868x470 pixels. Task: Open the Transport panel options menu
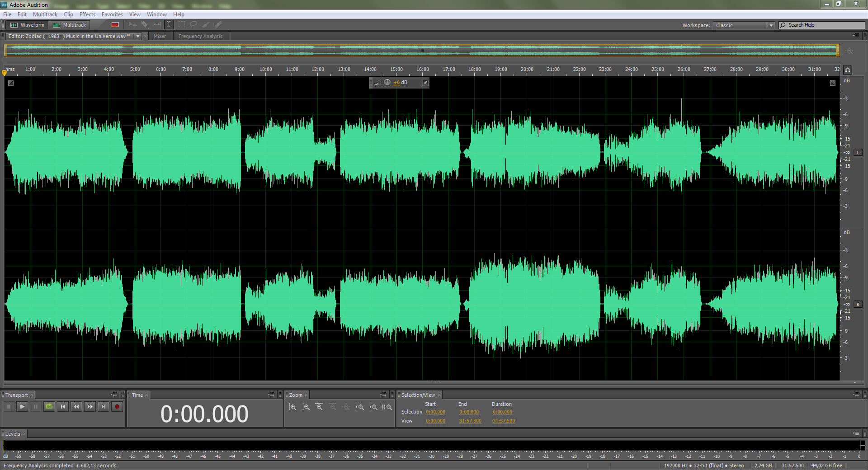click(113, 395)
